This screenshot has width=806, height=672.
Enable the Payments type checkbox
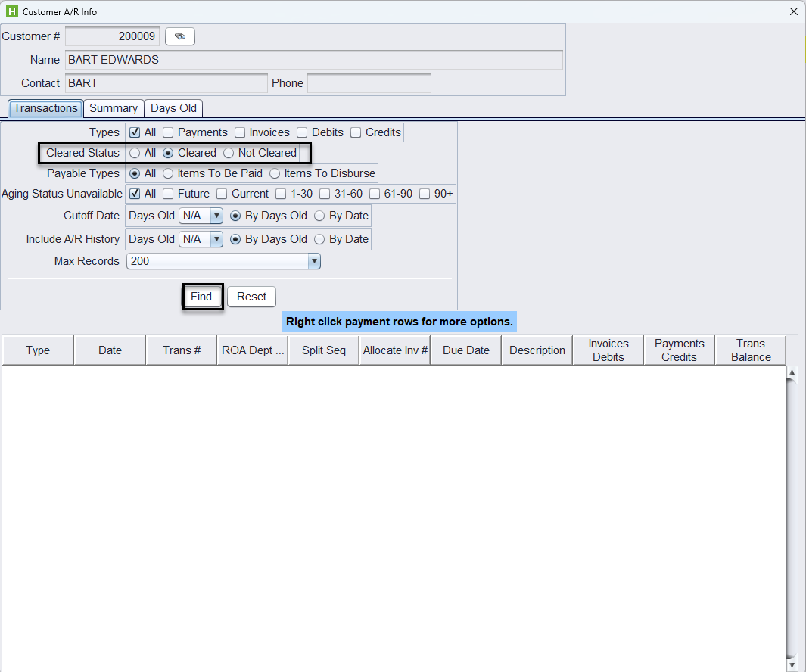(168, 132)
